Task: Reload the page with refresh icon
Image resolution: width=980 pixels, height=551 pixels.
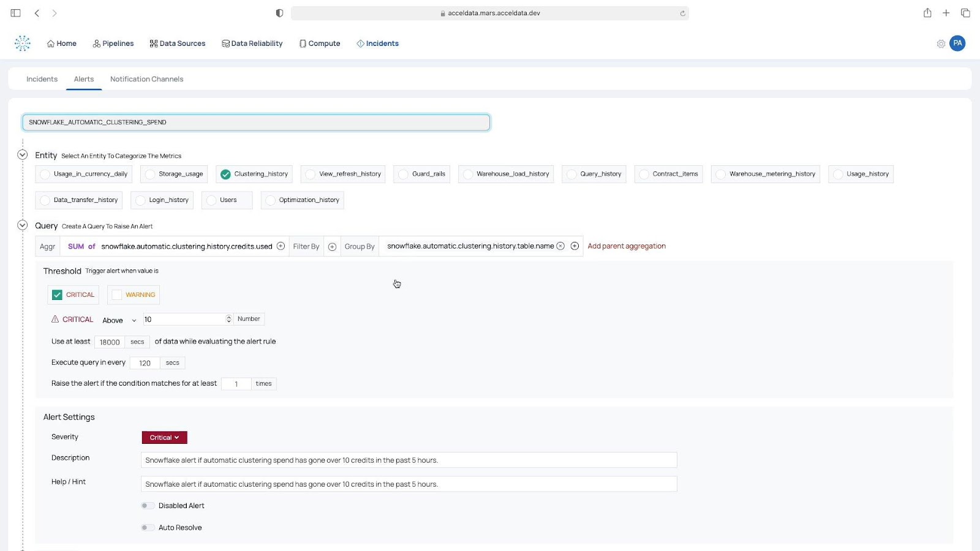Action: point(682,13)
